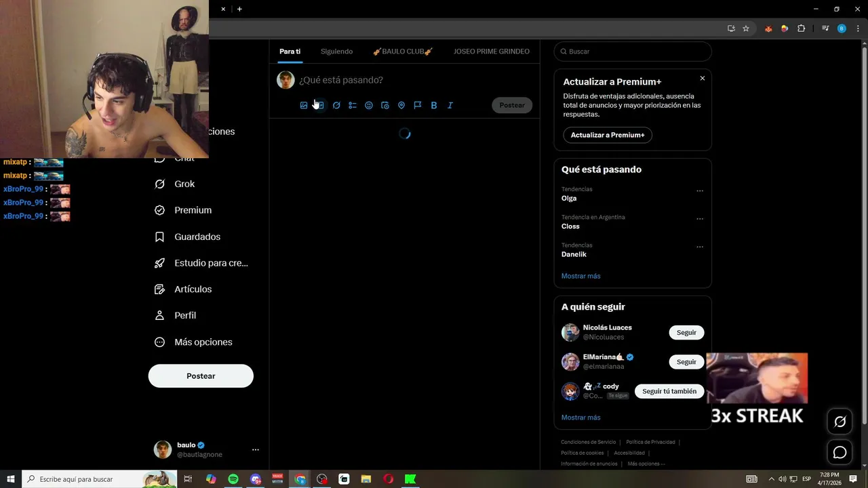Open Chrome media controls icon

825,28
